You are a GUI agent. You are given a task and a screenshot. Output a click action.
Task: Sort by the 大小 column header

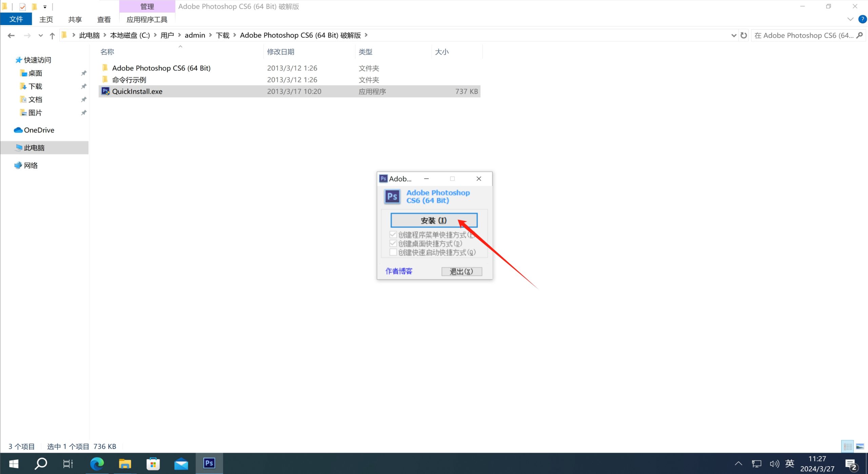tap(442, 52)
